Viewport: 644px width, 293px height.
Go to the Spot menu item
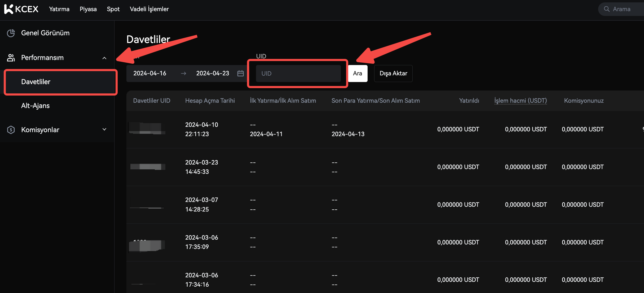point(113,9)
